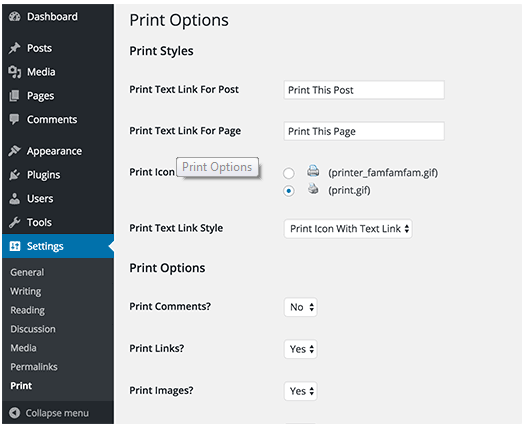This screenshot has height=425, width=522.
Task: Open Media settings submenu link
Action: tap(23, 348)
